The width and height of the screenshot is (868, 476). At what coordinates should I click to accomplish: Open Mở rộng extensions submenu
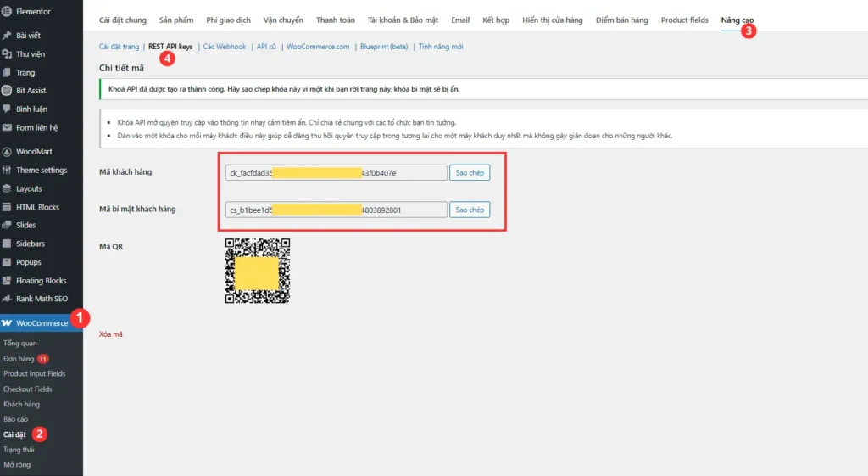(17, 465)
